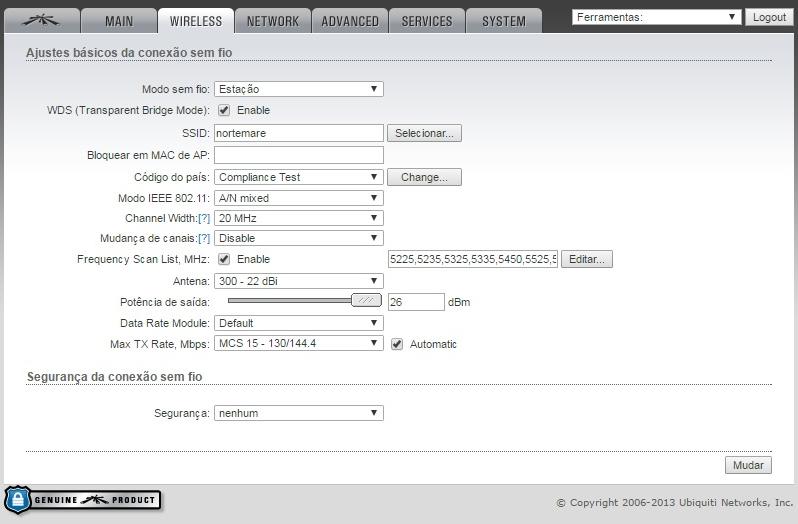Open the SERVICES tab
Screen dimensions: 798x524
pyautogui.click(x=427, y=21)
